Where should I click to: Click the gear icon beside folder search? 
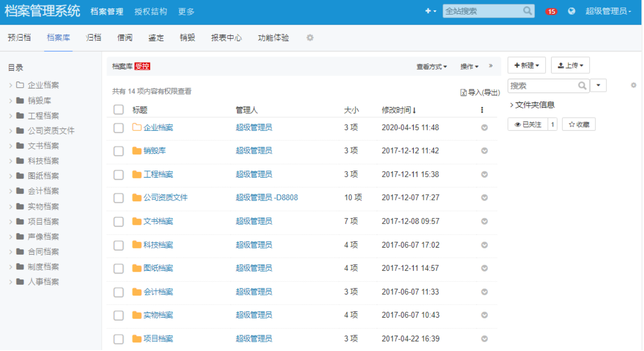[x=633, y=85]
